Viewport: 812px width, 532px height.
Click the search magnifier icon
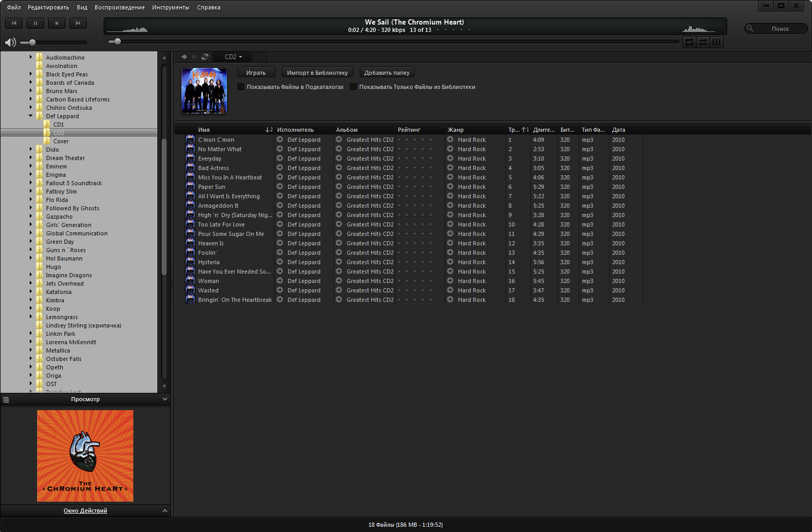[x=750, y=28]
